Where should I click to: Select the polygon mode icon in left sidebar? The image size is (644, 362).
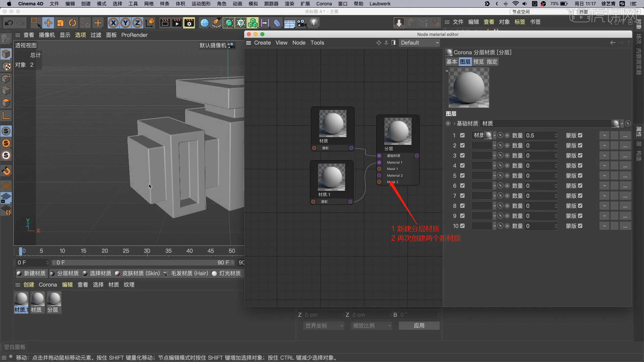click(x=6, y=103)
